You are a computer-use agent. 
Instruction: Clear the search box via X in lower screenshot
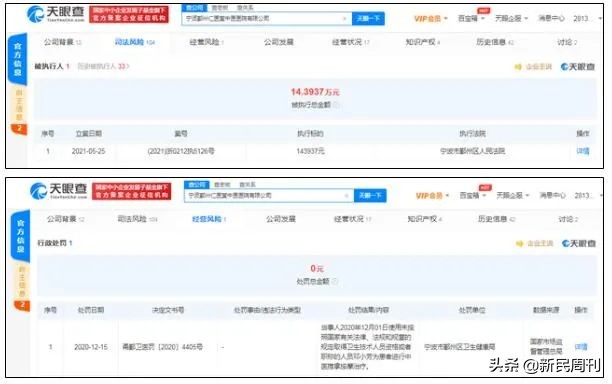pos(346,196)
